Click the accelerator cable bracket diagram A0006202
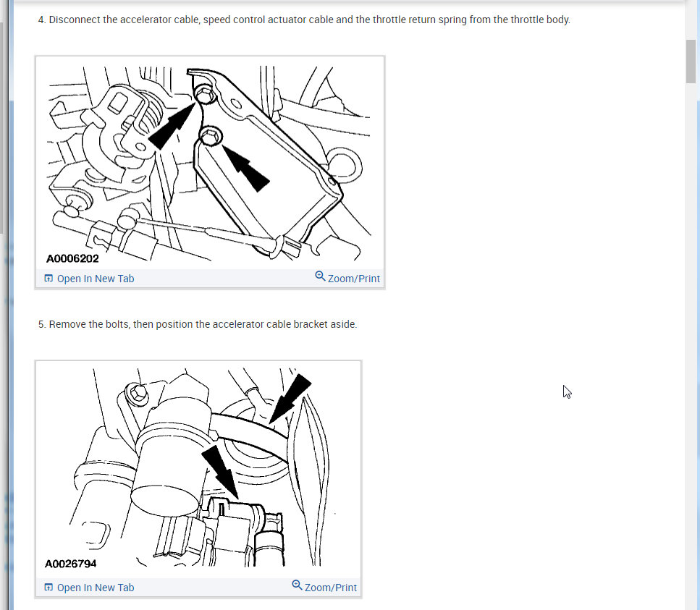Image resolution: width=700 pixels, height=610 pixels. coord(210,164)
